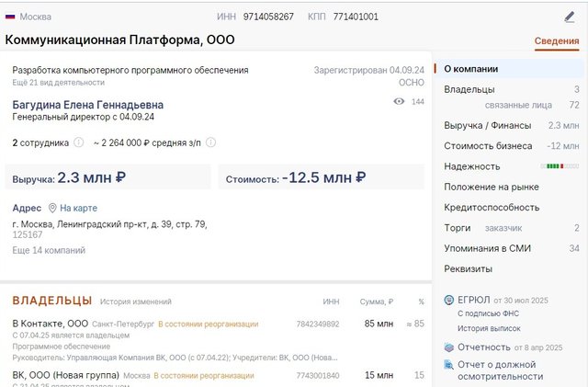
Task: Click the ЕГРЮЛ emblem icon
Action: coord(449,300)
